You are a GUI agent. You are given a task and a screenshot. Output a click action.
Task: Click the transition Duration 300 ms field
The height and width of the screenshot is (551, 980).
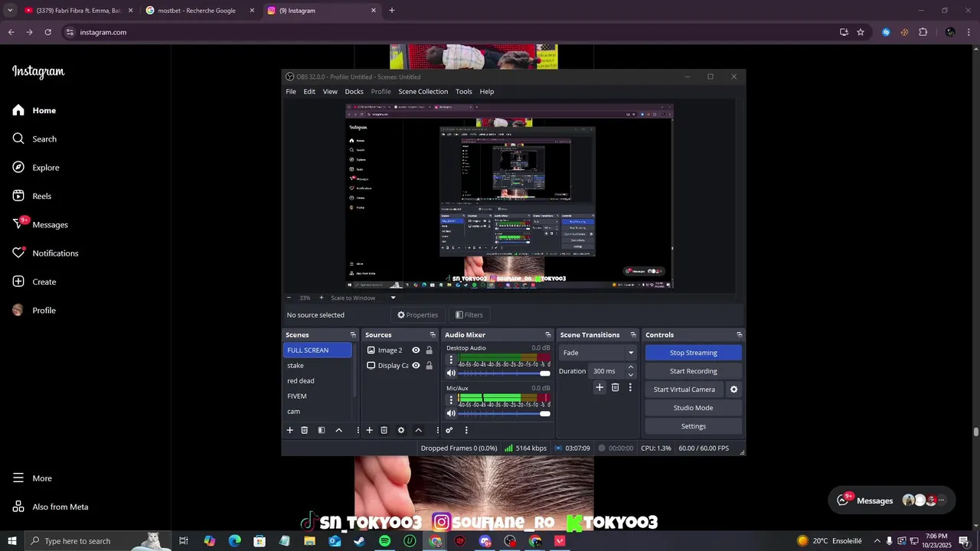[608, 371]
